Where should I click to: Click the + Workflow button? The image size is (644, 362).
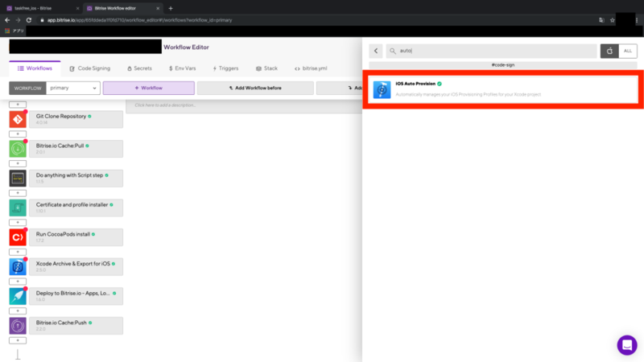pos(149,88)
